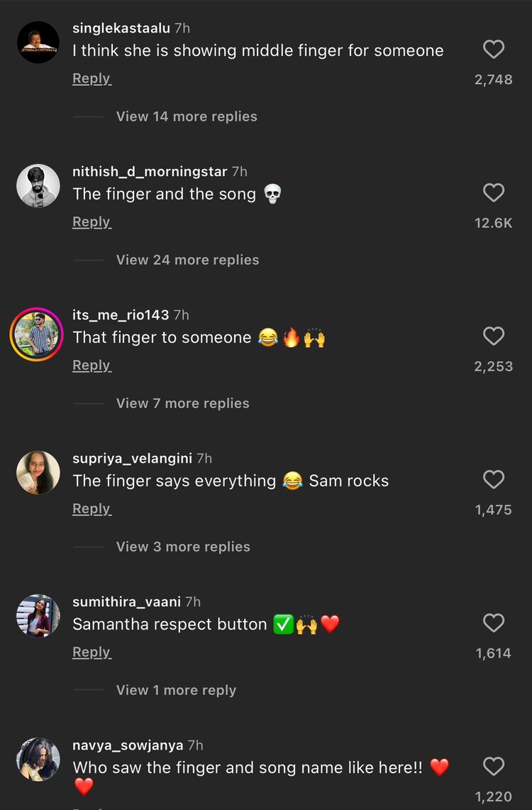Open its_me_rio143's profile picture
The image size is (532, 810).
(36, 329)
